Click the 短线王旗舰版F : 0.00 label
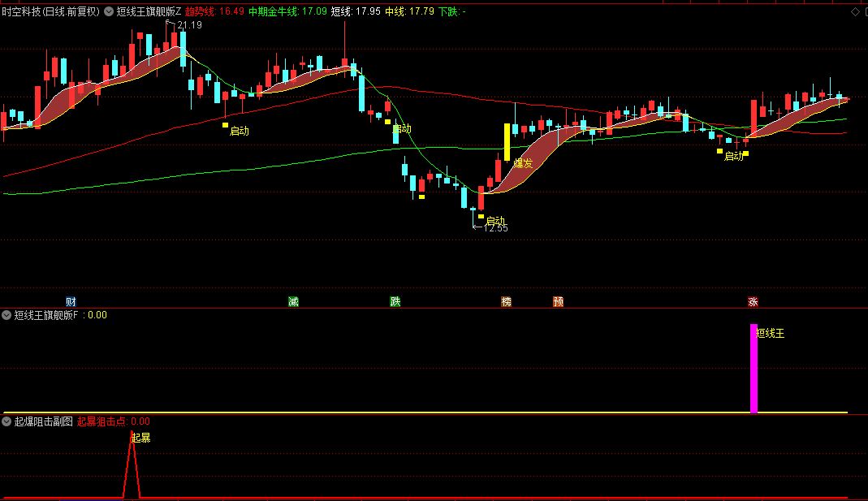The height and width of the screenshot is (501, 868). point(60,315)
